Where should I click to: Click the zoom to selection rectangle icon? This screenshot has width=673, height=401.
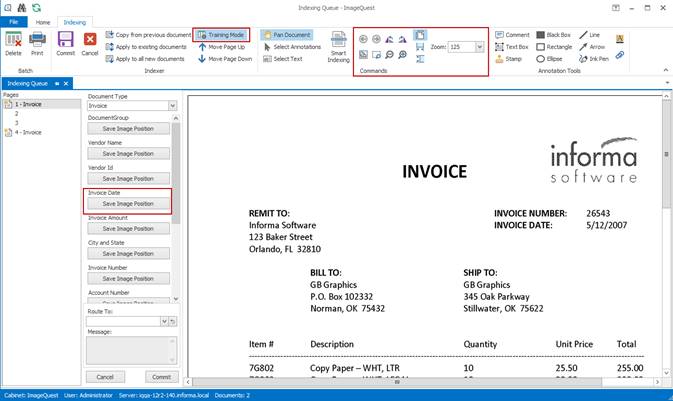pyautogui.click(x=376, y=55)
